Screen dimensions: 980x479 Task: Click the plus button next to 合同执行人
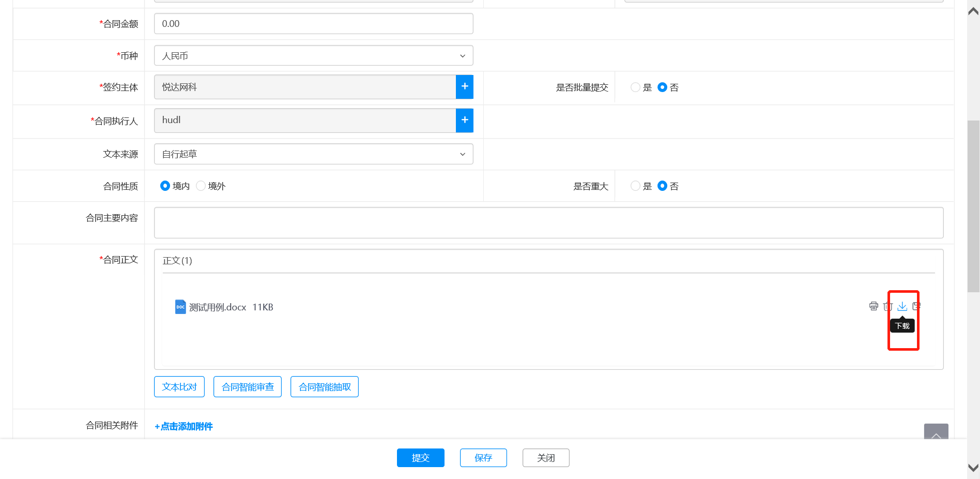464,120
